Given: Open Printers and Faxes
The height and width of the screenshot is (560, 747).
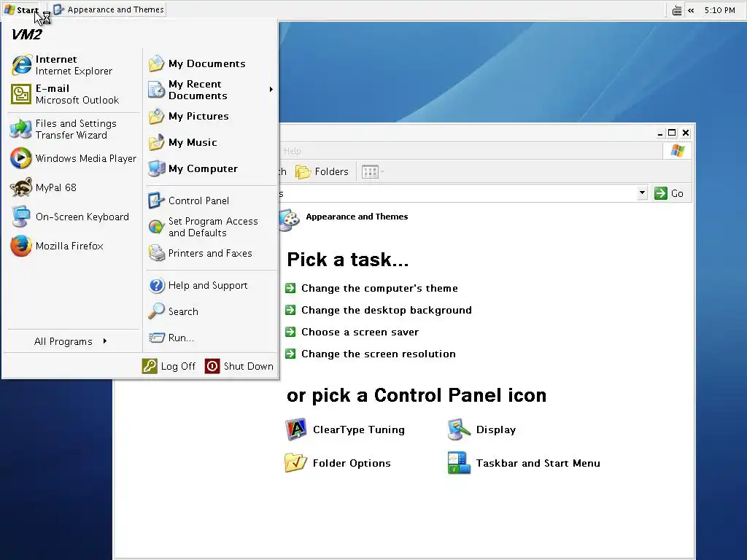Looking at the screenshot, I should coord(211,253).
